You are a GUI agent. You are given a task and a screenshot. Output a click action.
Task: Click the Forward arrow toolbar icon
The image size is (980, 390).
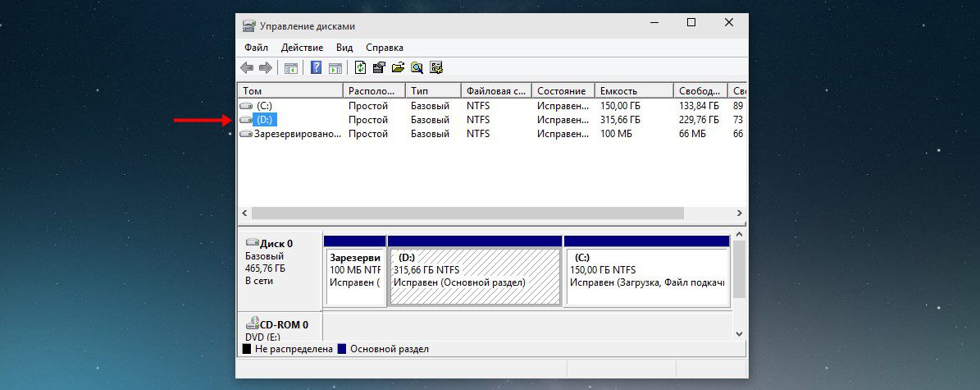coord(265,67)
